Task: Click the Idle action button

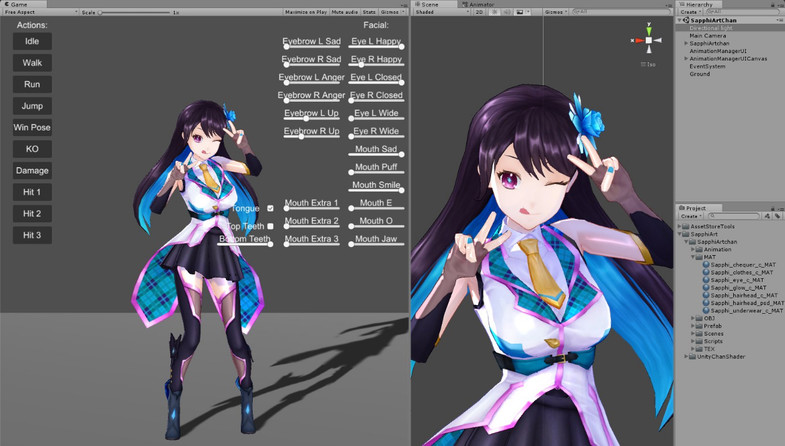Action: tap(32, 42)
